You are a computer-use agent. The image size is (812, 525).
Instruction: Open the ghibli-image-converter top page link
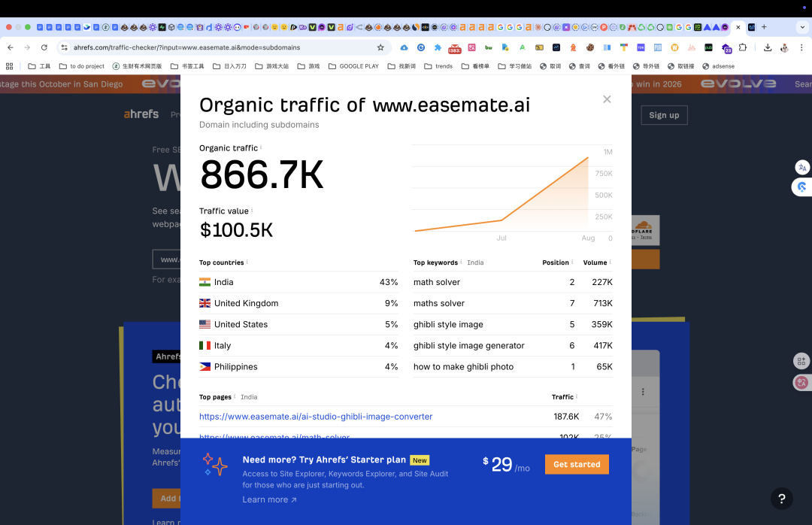point(316,416)
